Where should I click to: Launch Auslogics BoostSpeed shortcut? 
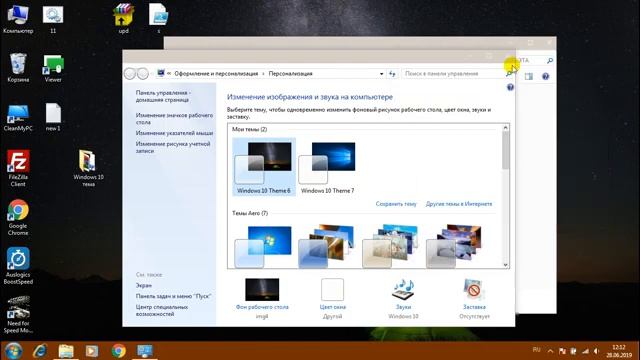click(18, 265)
